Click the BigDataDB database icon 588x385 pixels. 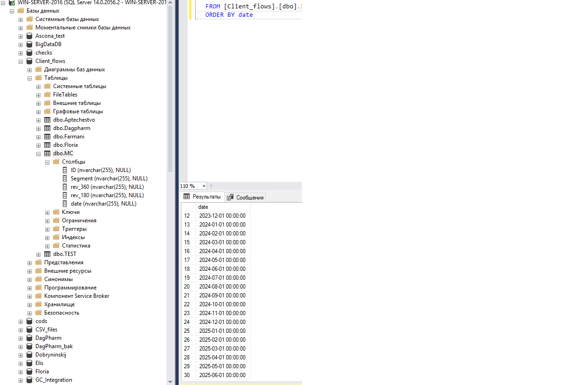(x=29, y=44)
